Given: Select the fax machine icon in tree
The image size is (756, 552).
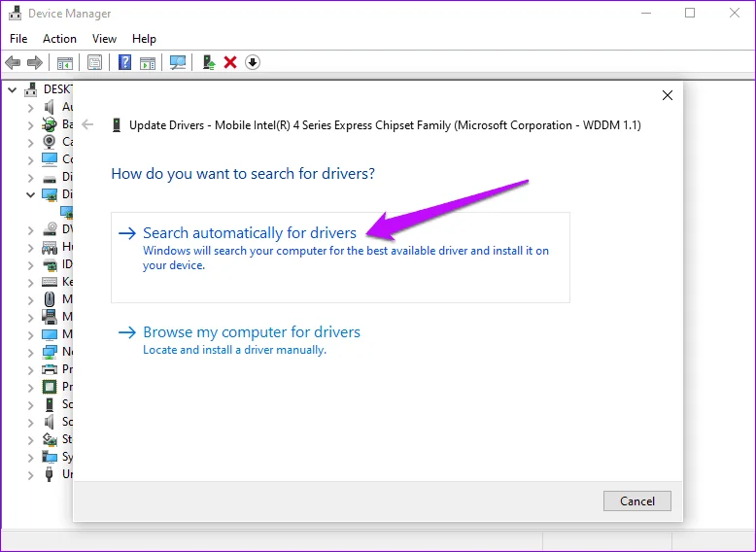Looking at the screenshot, I should click(50, 317).
